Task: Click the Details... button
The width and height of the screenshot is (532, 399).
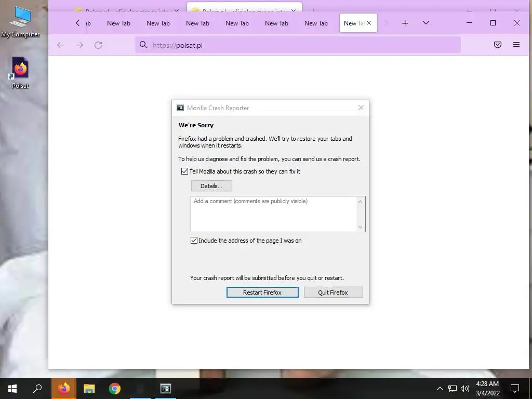Action: pyautogui.click(x=211, y=186)
